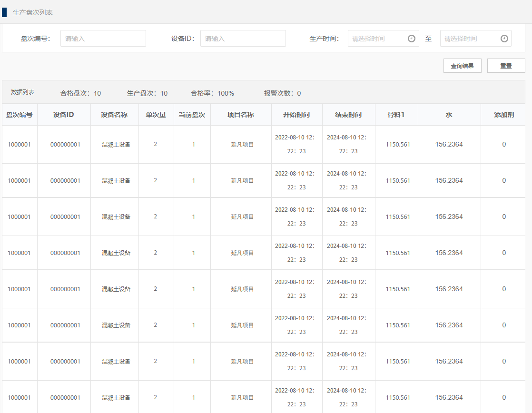The width and height of the screenshot is (532, 413).
Task: Click the 数据列表 label above the table
Action: tap(23, 92)
